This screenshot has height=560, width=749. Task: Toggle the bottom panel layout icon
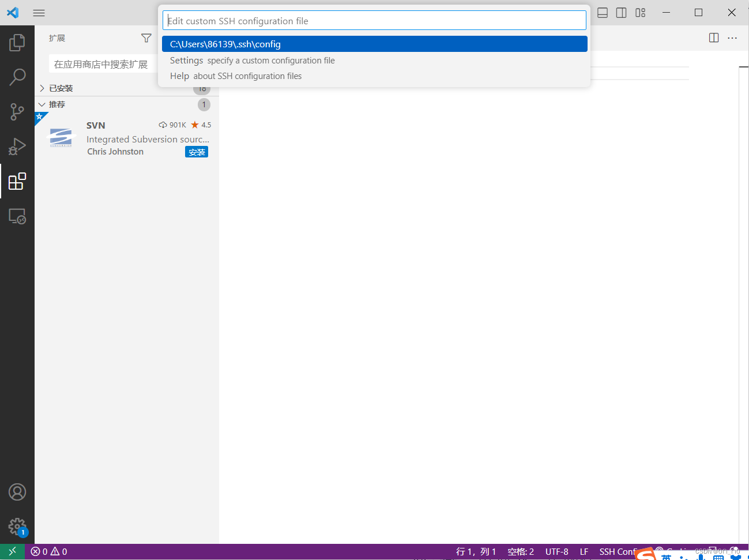tap(603, 13)
